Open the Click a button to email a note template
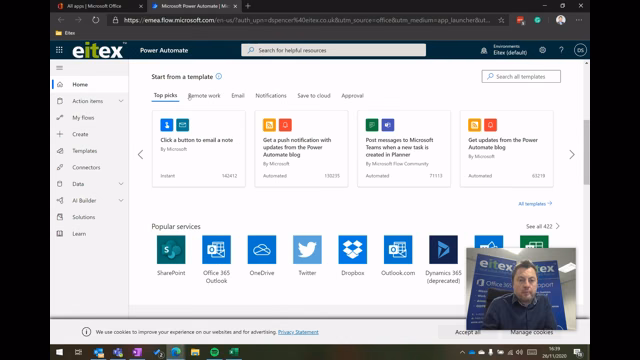Viewport: 640px width, 360px height. pos(199,149)
